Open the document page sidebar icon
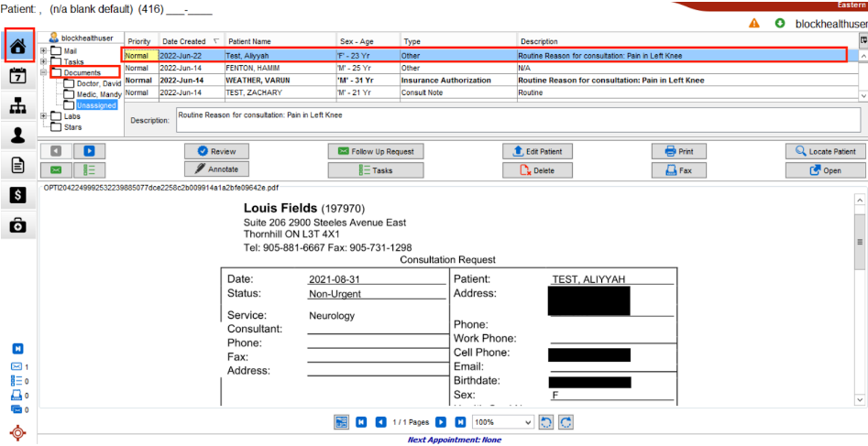The image size is (868, 446). tap(18, 166)
